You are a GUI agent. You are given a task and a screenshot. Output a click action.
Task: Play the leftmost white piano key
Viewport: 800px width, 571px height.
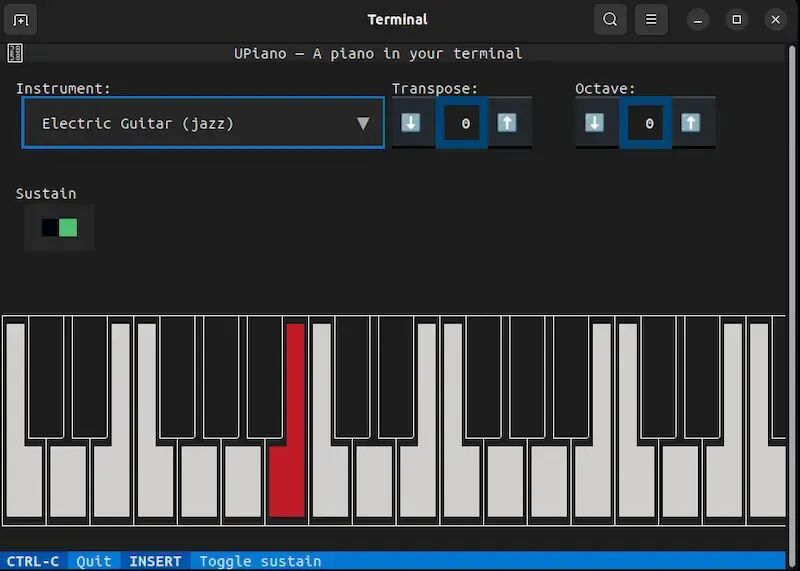pos(23,480)
